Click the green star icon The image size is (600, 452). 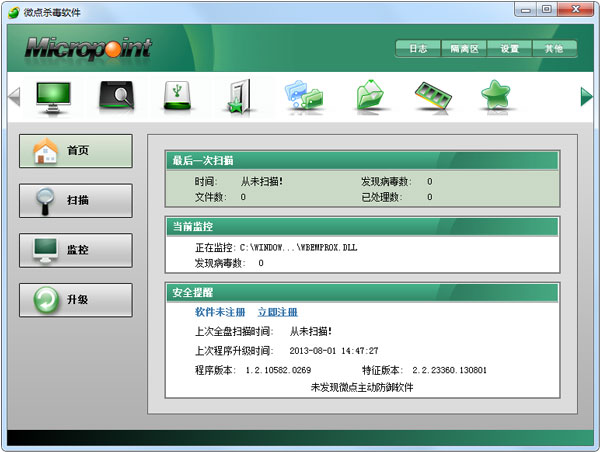[496, 96]
